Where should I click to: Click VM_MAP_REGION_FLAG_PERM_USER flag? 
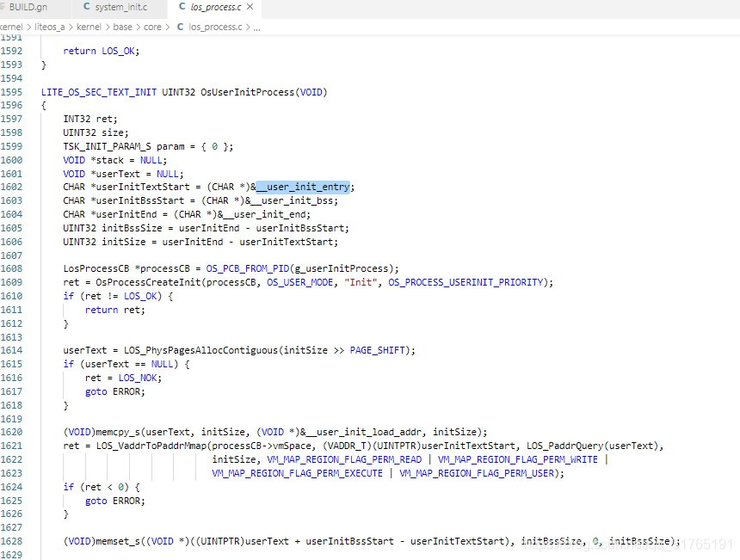[x=477, y=473]
